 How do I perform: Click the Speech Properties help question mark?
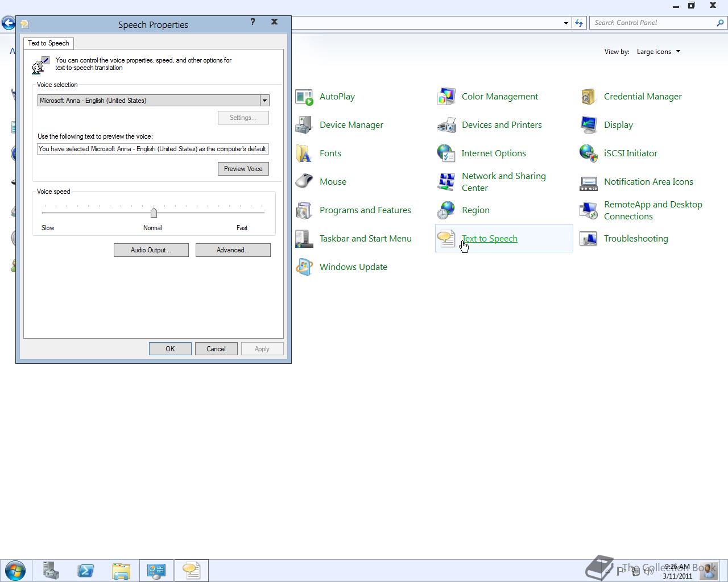pyautogui.click(x=253, y=22)
